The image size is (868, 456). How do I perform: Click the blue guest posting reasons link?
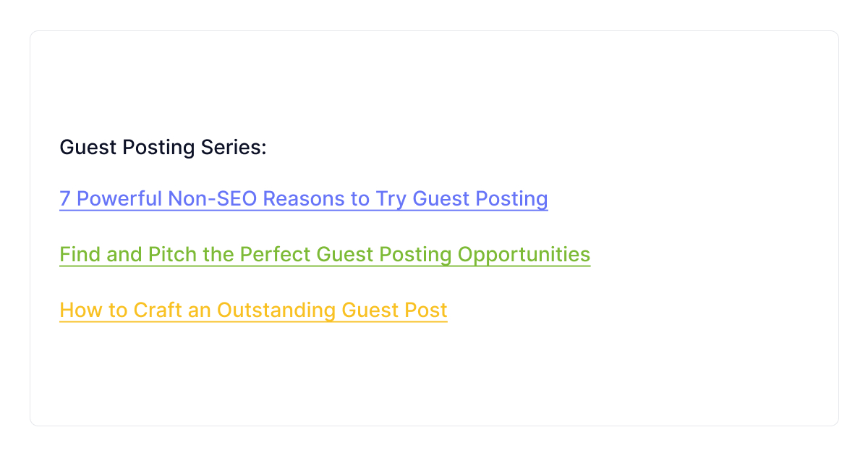(303, 198)
